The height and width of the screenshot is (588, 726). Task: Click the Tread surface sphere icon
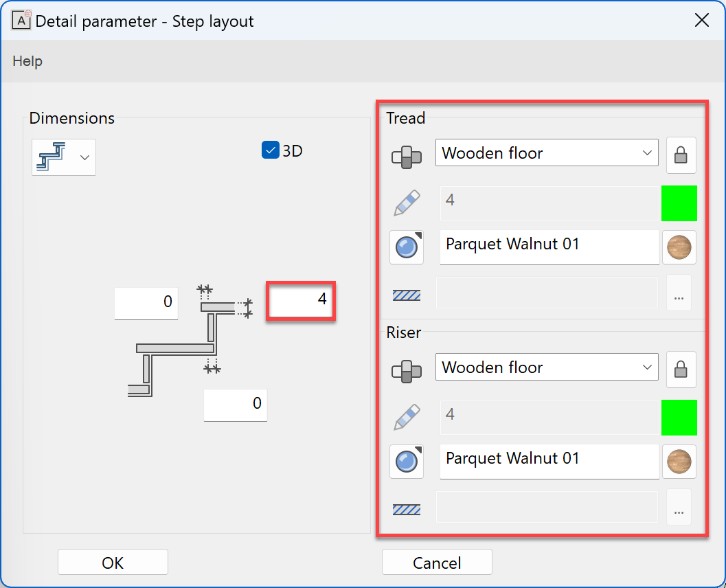pos(407,247)
